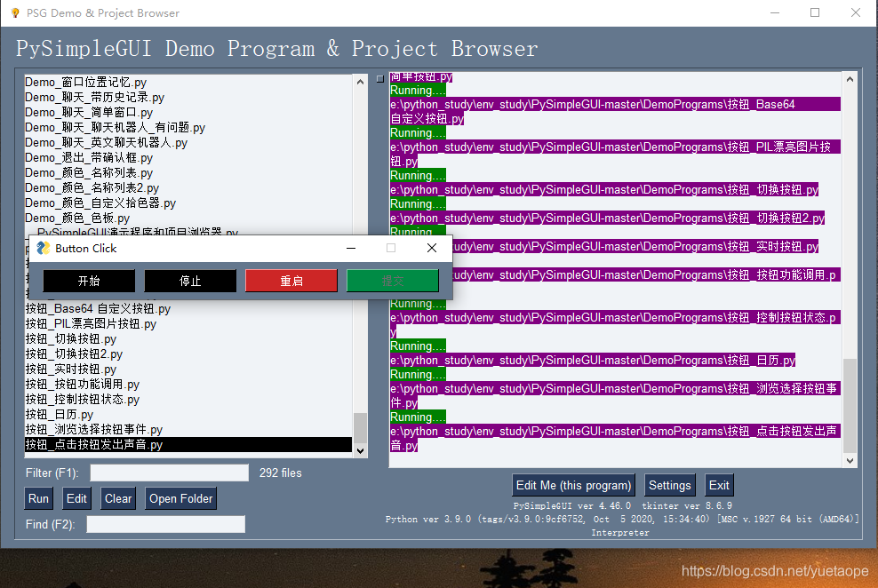The image size is (878, 588).
Task: Click the 停止 button in Button Click window
Action: (x=190, y=281)
